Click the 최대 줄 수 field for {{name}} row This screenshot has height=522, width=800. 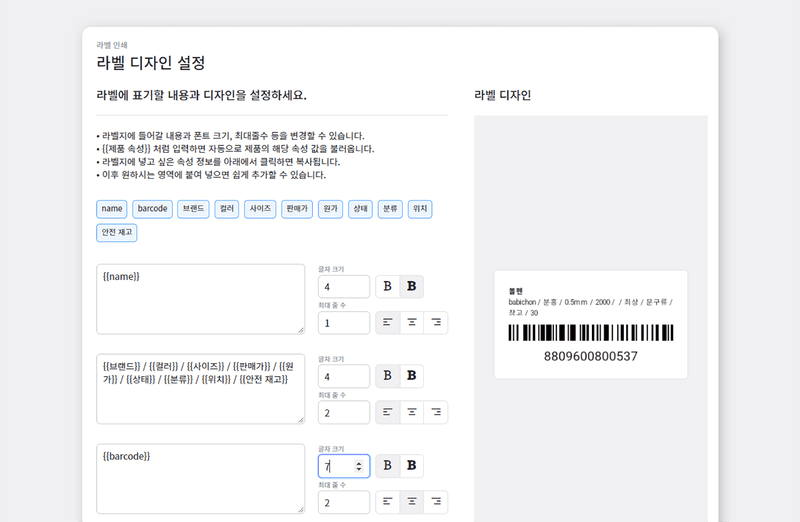[x=343, y=323]
